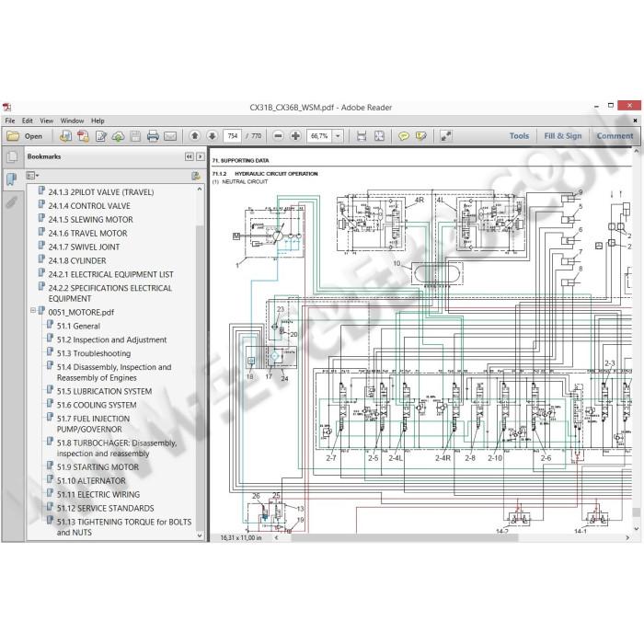Select bookmark 51.12 SERVICE STANDARDS

click(x=105, y=509)
